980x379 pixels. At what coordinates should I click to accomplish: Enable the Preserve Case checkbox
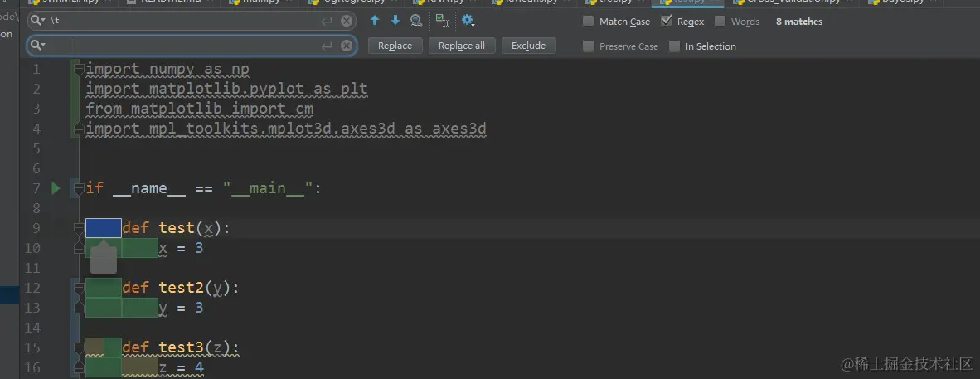pyautogui.click(x=588, y=46)
